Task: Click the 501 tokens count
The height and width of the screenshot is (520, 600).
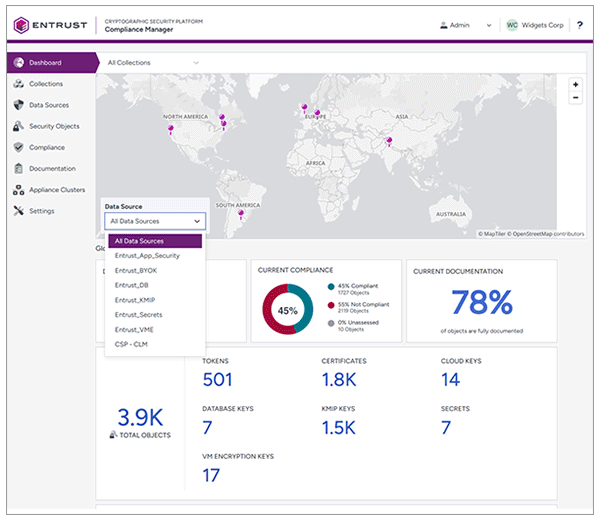Action: (x=217, y=380)
